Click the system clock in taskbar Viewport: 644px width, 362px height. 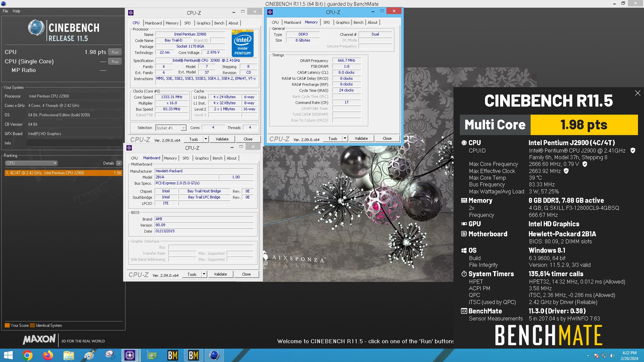[629, 355]
